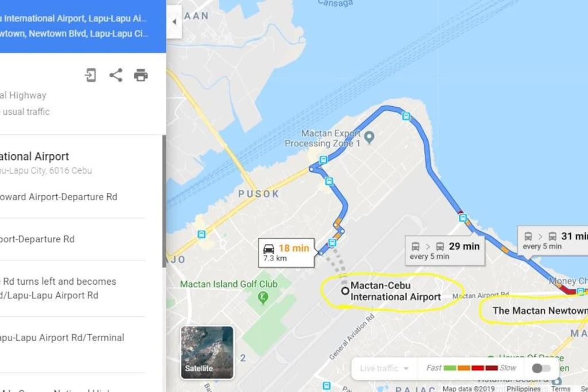588x392 pixels.
Task: Open the step toward Airport-Departure Rd
Action: [59, 197]
